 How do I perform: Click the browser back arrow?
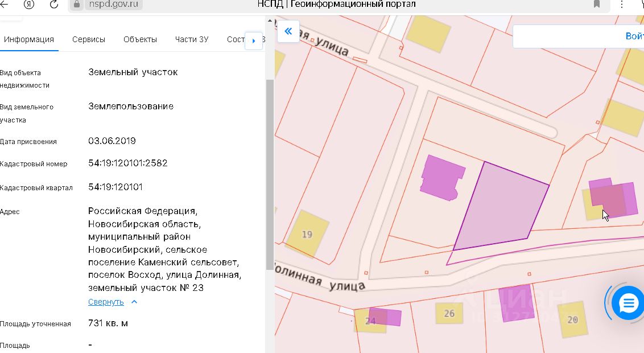[5, 5]
